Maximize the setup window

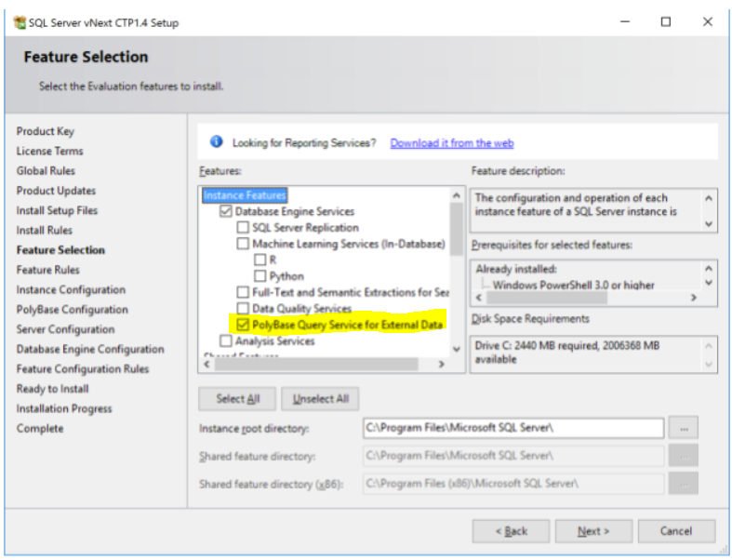[x=666, y=22]
